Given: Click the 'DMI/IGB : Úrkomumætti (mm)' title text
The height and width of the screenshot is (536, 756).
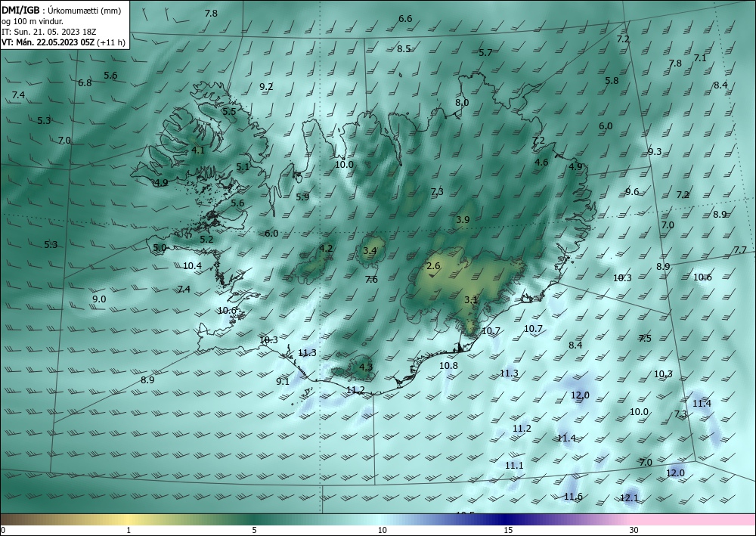Looking at the screenshot, I should (x=61, y=11).
